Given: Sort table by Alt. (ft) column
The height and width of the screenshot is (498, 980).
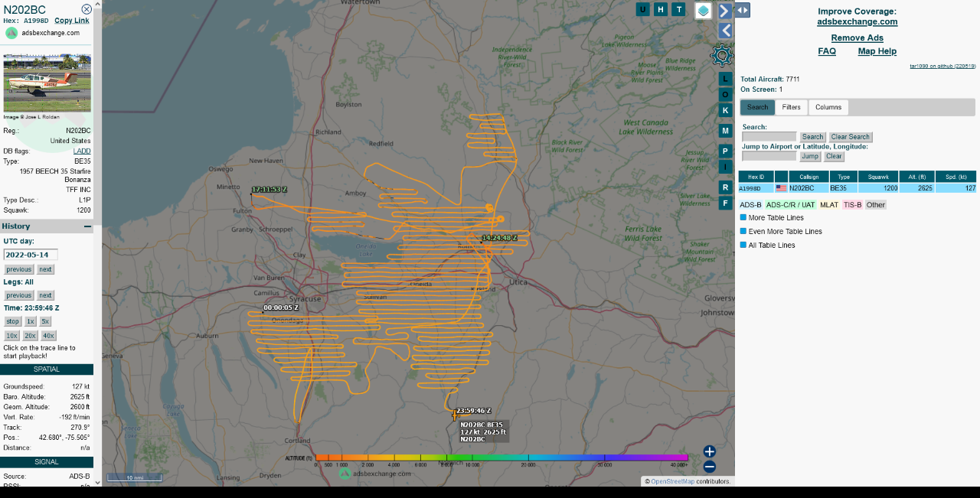Looking at the screenshot, I should click(916, 177).
